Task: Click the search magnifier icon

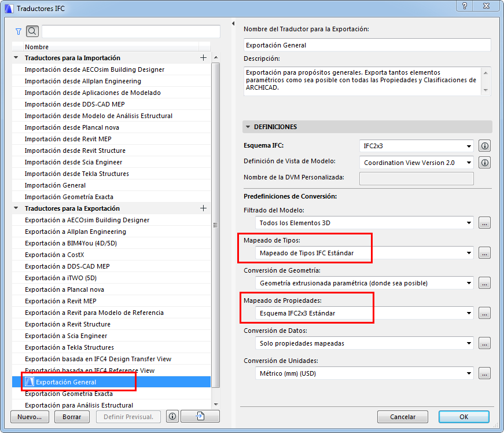Action: [32, 31]
